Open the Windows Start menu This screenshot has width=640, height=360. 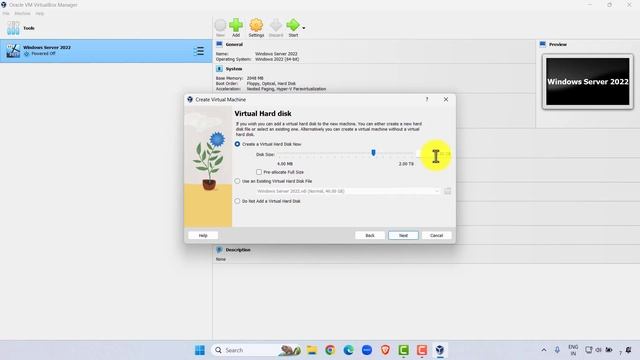tap(200, 350)
